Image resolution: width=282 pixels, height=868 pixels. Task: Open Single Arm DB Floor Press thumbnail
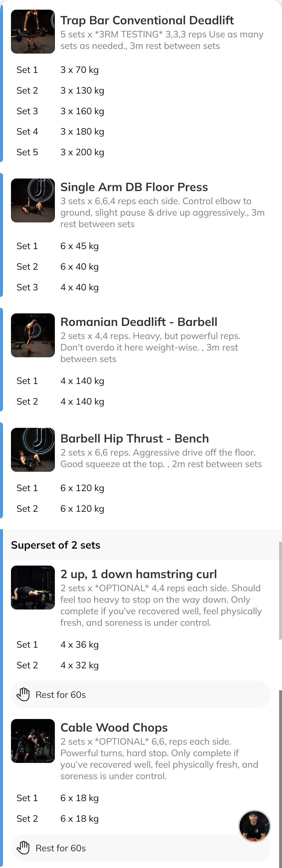click(x=33, y=200)
